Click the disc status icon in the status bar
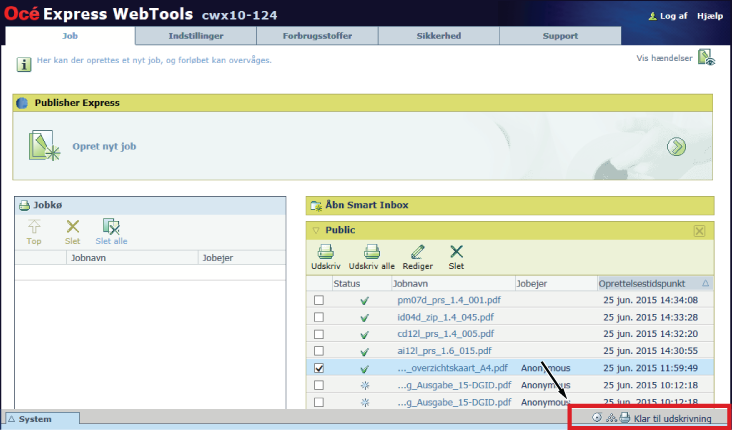Screen dimensions: 732x430 (597, 418)
